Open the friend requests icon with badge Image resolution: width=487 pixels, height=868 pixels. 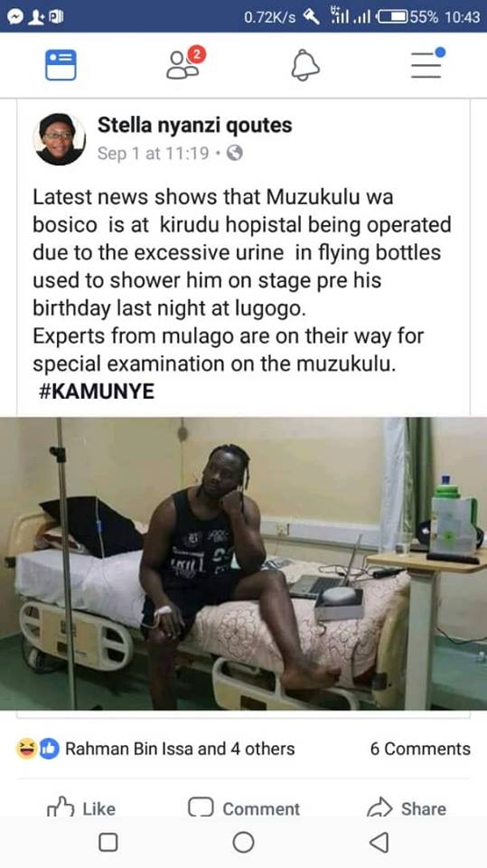pos(186,63)
